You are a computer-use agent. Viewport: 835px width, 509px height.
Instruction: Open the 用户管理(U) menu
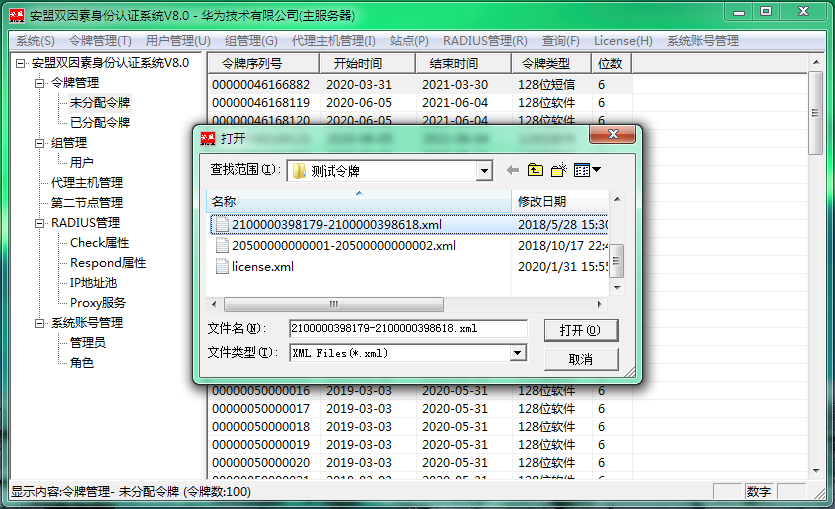[x=178, y=41]
